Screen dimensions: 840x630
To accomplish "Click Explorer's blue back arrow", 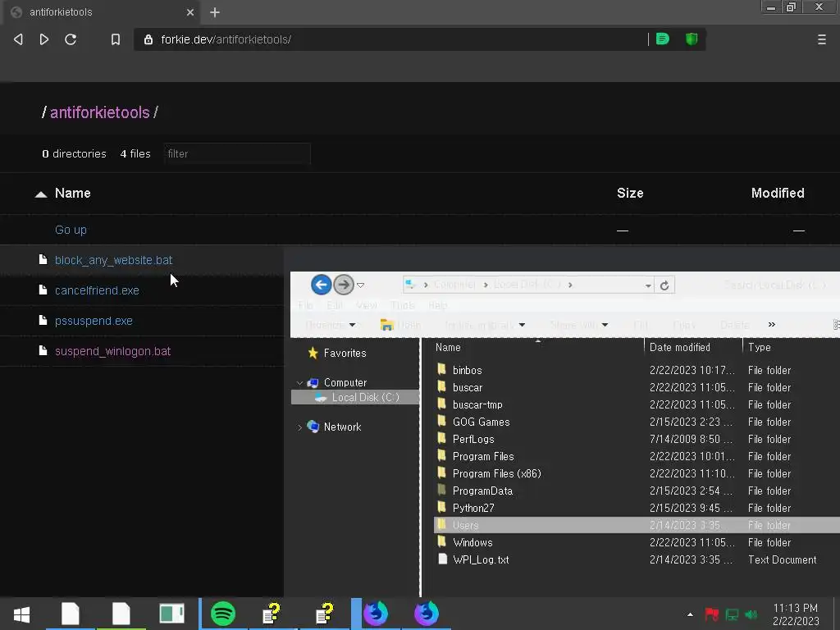I will [x=321, y=285].
